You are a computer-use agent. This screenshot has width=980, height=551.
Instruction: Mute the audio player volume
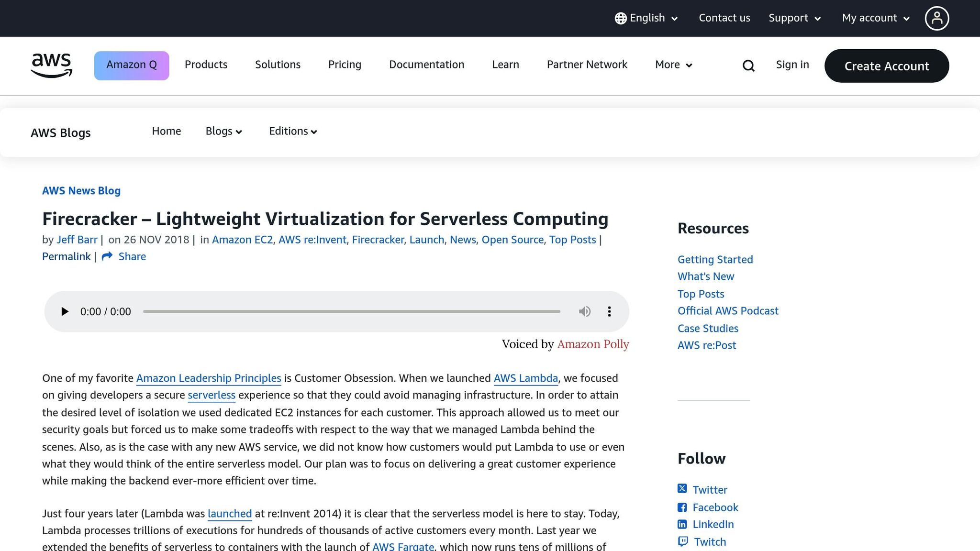584,312
